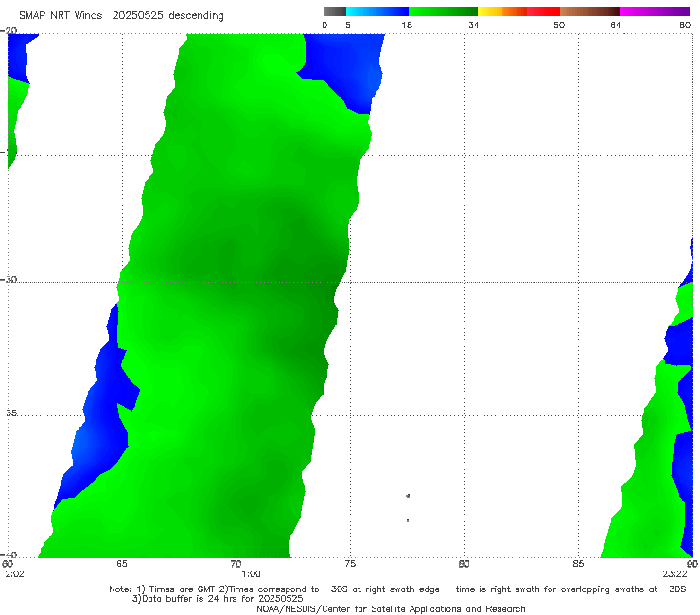Click the latitude label "-20"

[9, 30]
